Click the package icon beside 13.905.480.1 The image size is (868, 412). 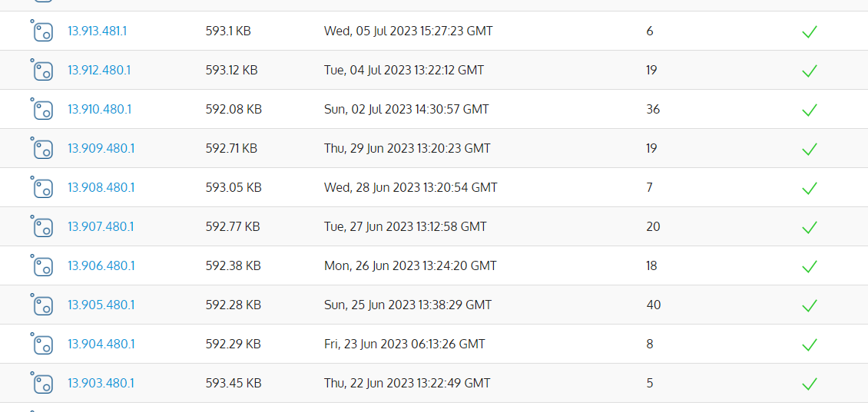click(41, 305)
